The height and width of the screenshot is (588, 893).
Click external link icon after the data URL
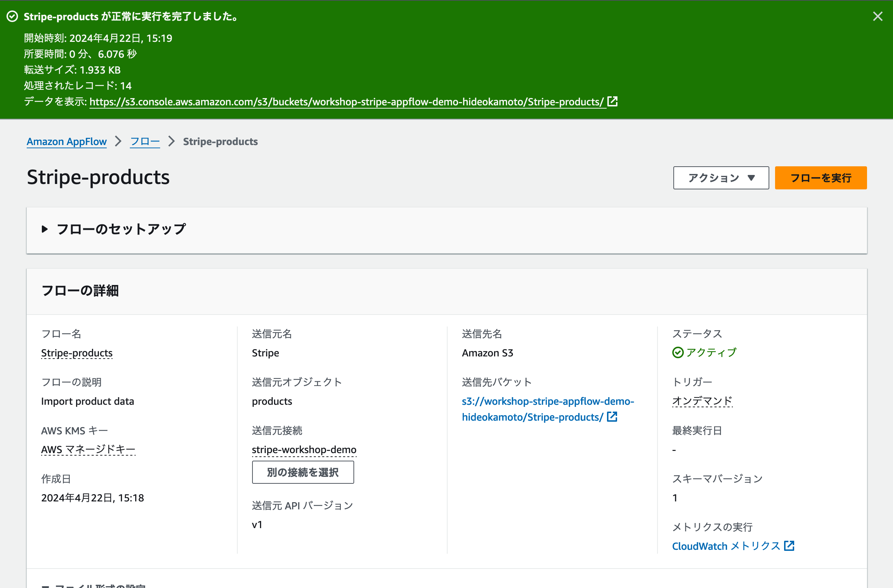click(612, 101)
